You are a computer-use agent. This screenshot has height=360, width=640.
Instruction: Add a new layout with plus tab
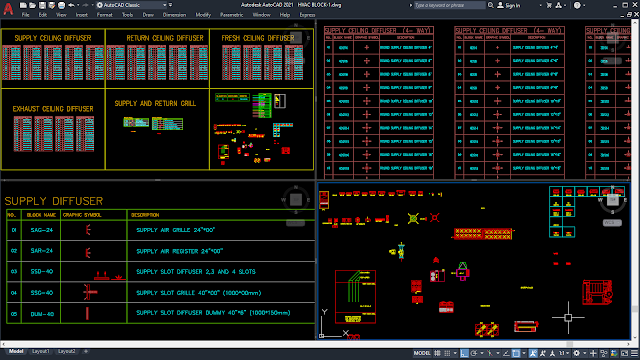(x=86, y=351)
